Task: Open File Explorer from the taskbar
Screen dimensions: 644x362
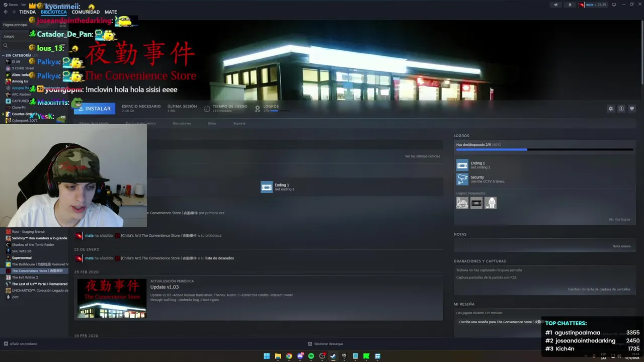Action: pyautogui.click(x=278, y=356)
